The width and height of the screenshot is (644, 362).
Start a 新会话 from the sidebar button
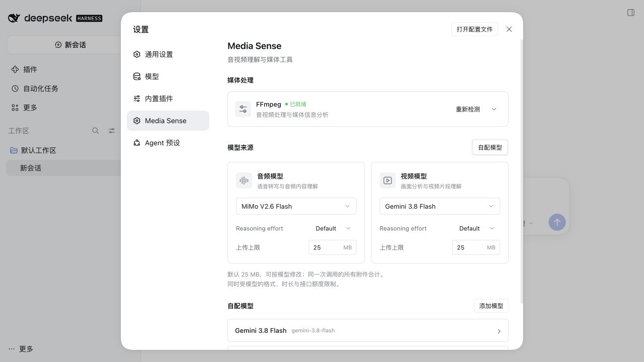(70, 45)
